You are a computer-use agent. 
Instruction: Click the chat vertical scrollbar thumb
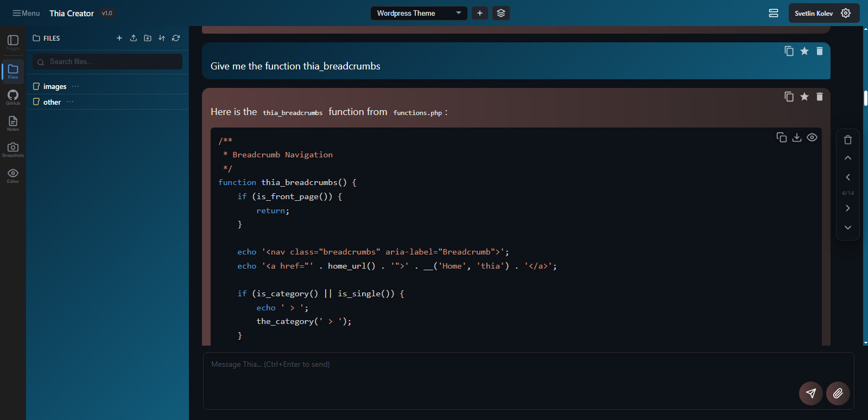click(865, 98)
